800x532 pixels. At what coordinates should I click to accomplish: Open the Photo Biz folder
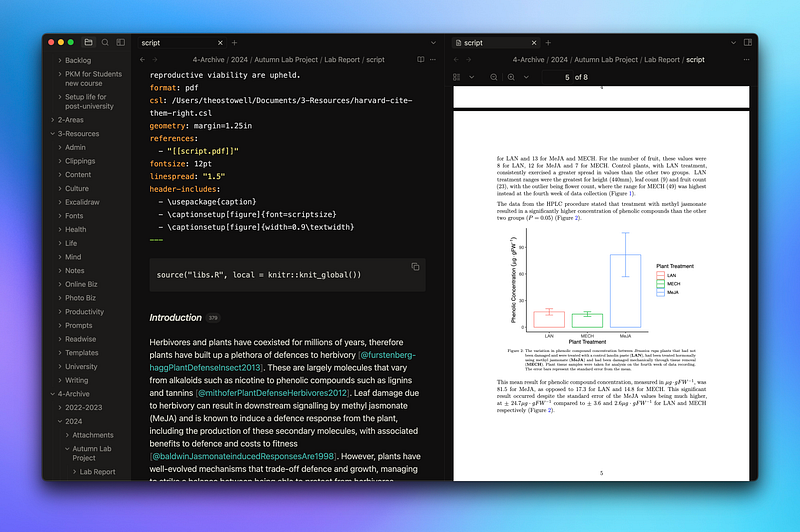tap(80, 298)
